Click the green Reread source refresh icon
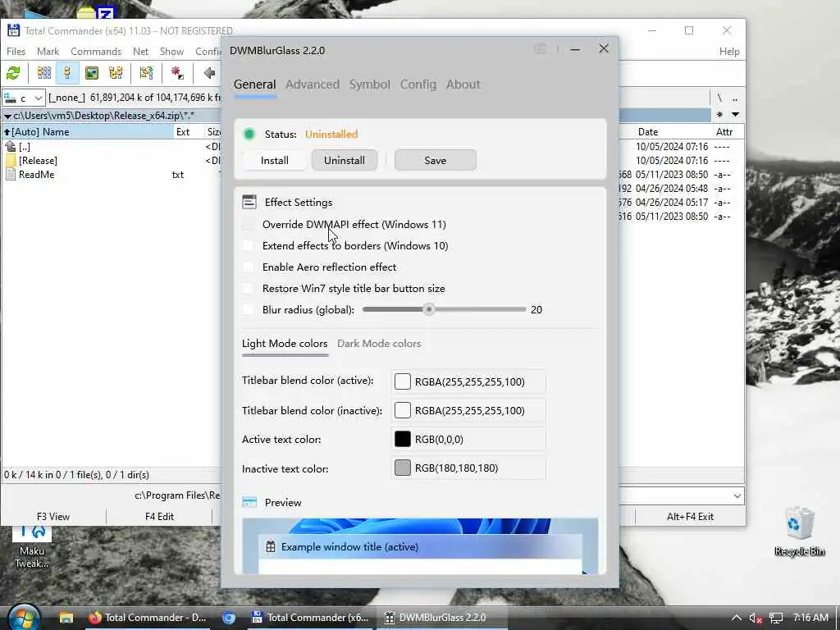Viewport: 840px width, 630px height. pos(13,73)
